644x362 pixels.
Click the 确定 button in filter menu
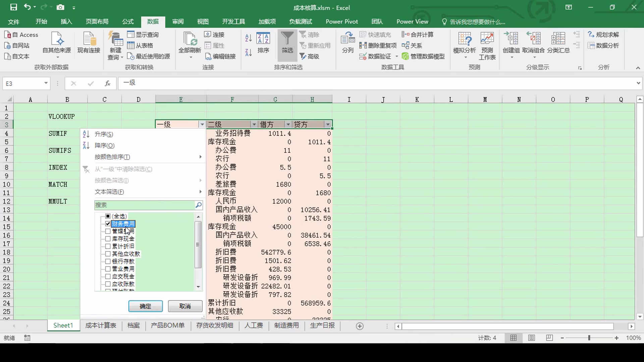point(145,306)
